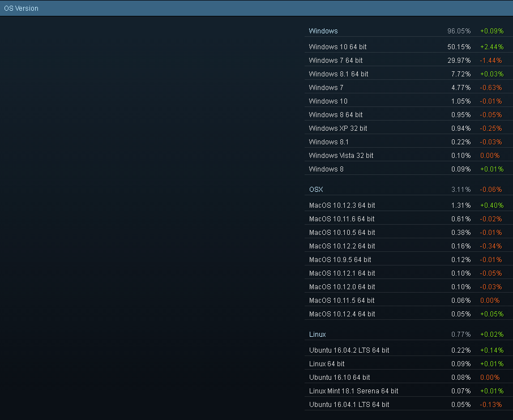Click the -0.63% change value

491,88
